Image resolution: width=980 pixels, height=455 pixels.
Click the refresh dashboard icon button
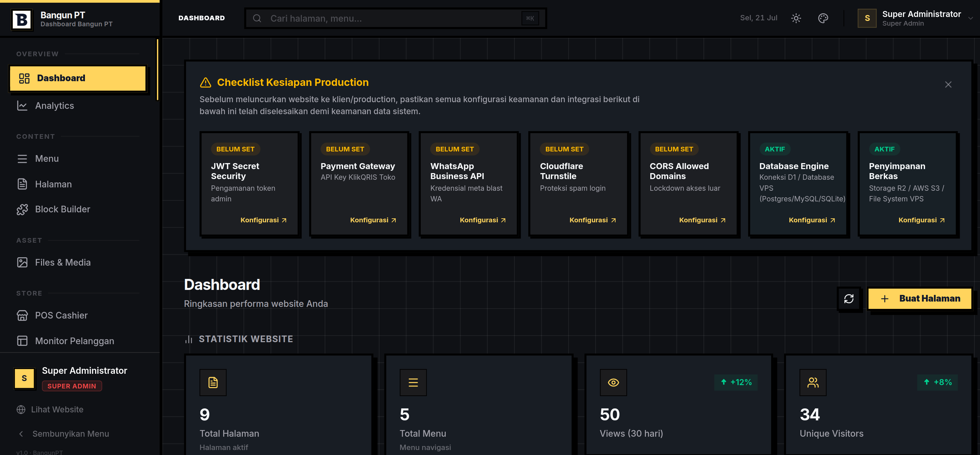click(849, 299)
